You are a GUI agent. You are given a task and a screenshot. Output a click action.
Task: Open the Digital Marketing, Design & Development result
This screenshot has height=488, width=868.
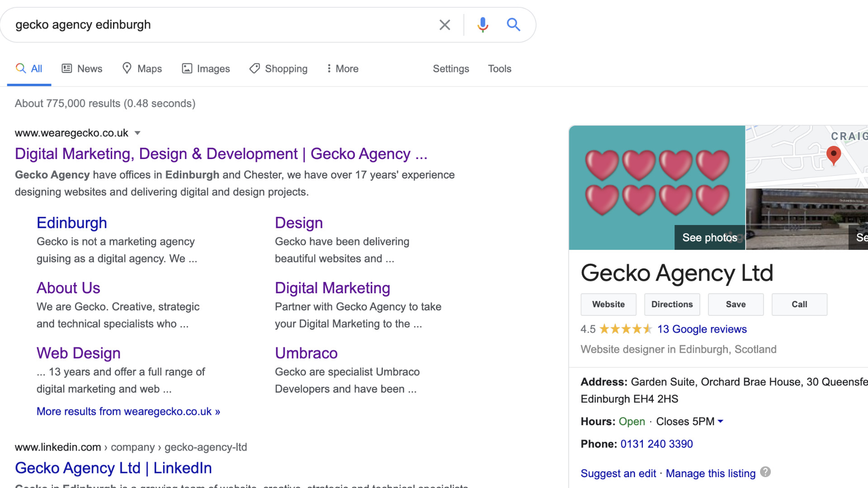tap(221, 154)
